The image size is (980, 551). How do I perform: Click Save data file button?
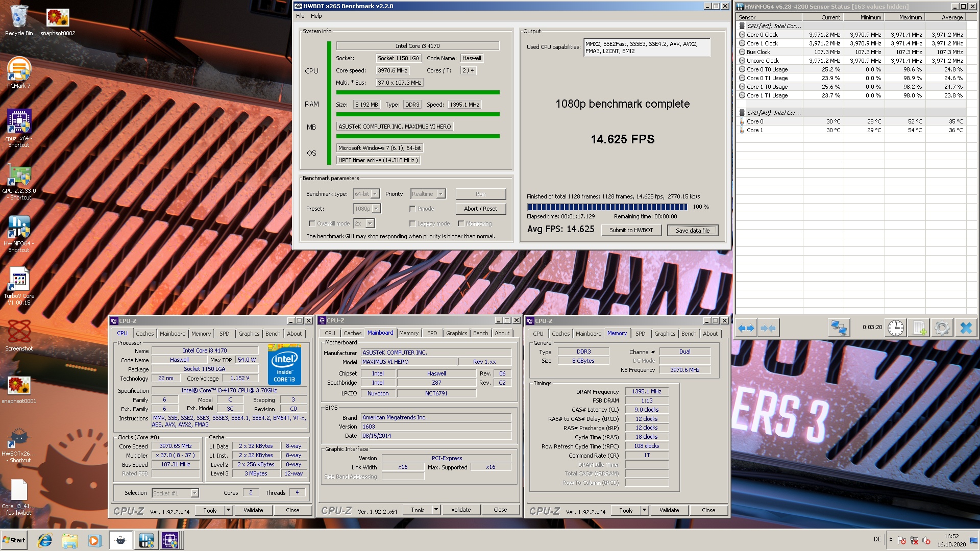(693, 230)
